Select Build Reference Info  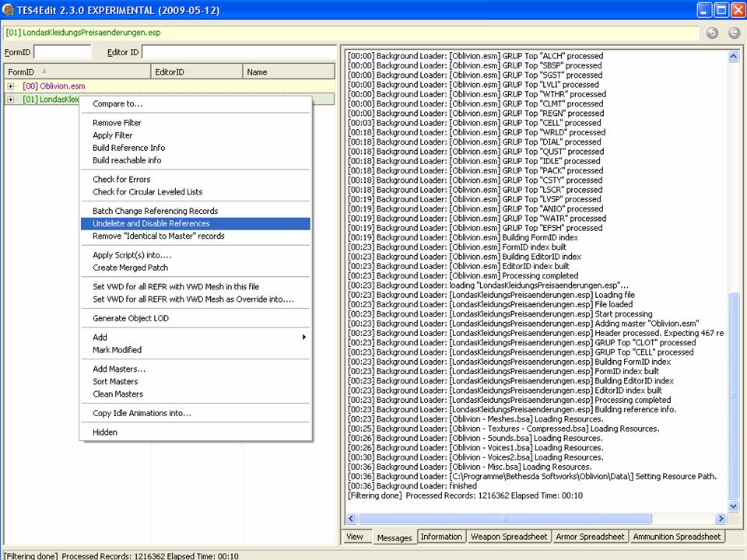click(x=195, y=148)
